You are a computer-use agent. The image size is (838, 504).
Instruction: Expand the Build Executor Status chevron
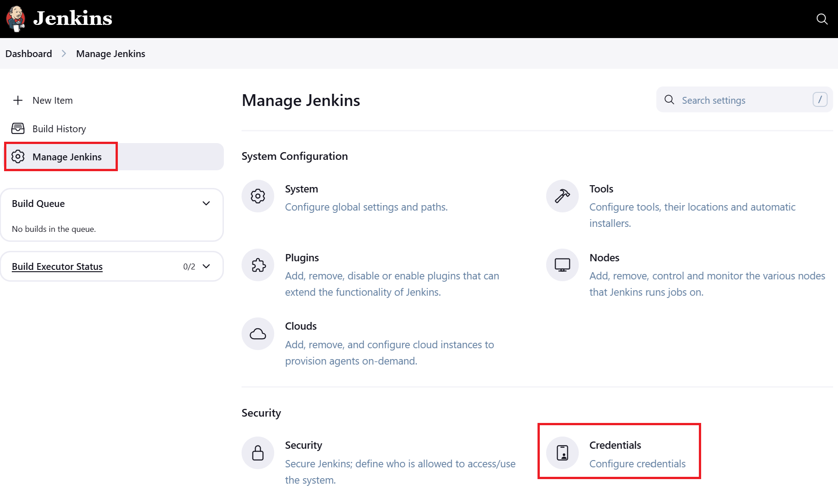point(206,266)
